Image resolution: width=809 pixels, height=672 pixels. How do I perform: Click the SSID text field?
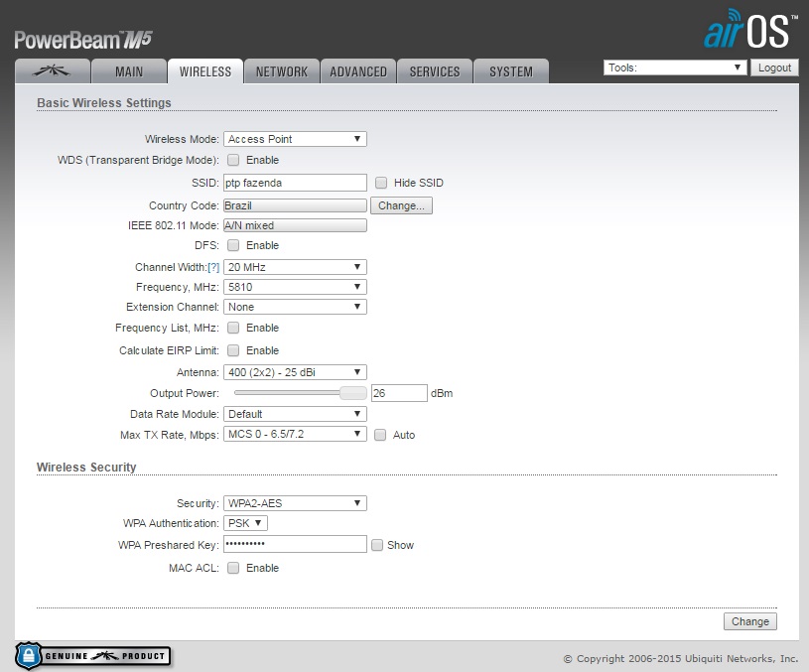[x=295, y=183]
